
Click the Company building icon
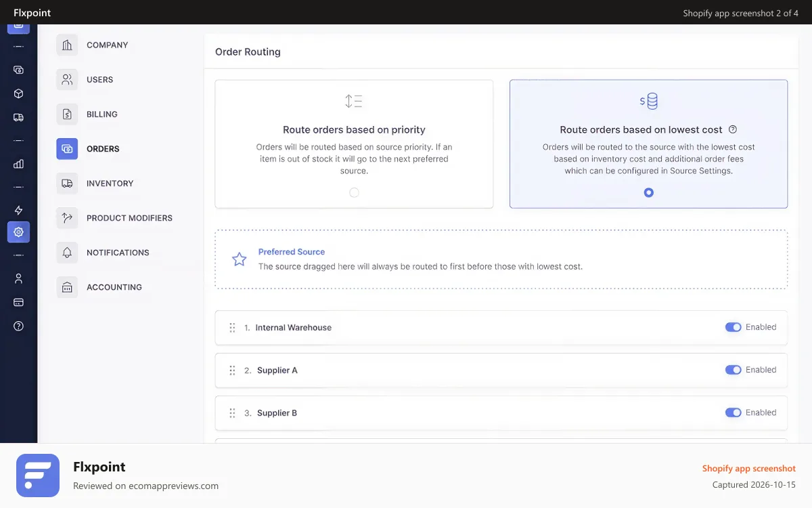67,45
